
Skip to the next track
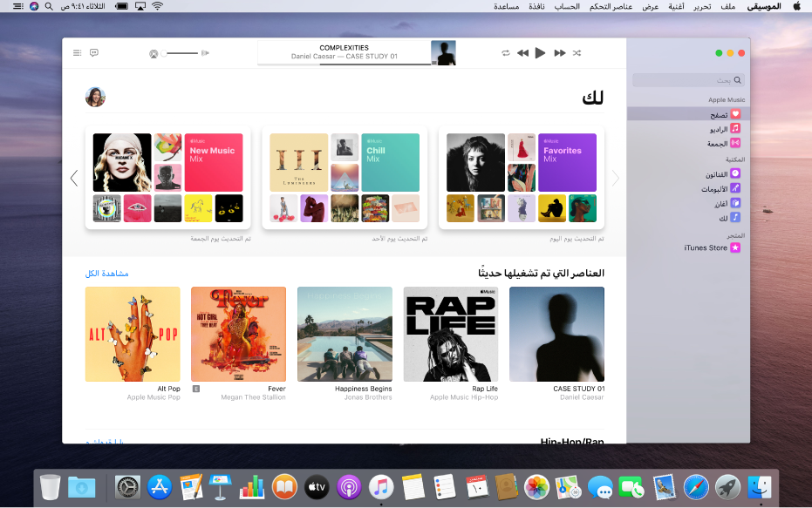click(561, 52)
